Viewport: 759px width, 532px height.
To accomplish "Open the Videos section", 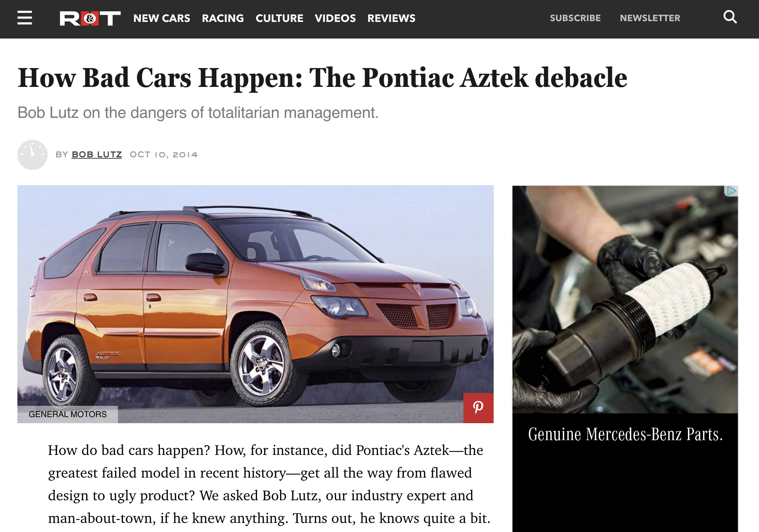I will point(335,18).
